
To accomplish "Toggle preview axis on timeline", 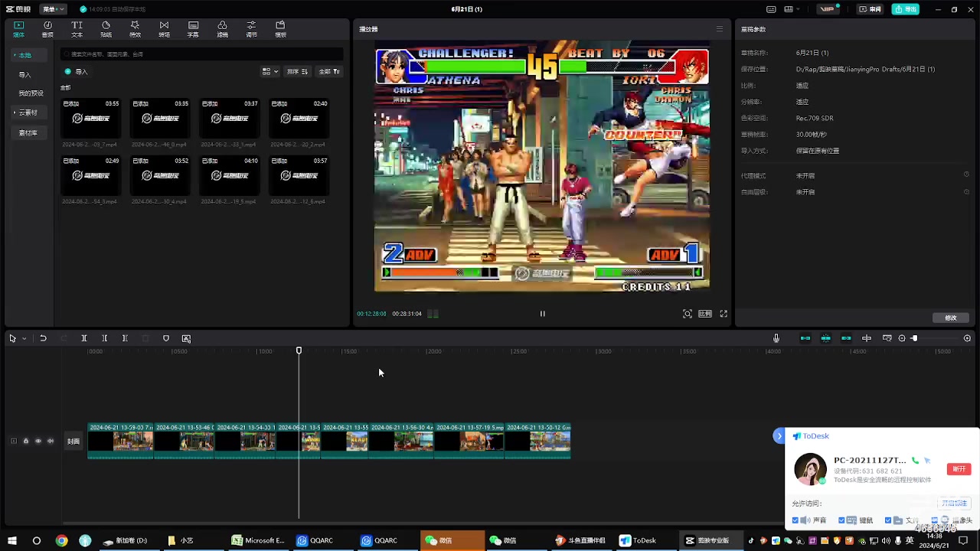I will coord(867,338).
